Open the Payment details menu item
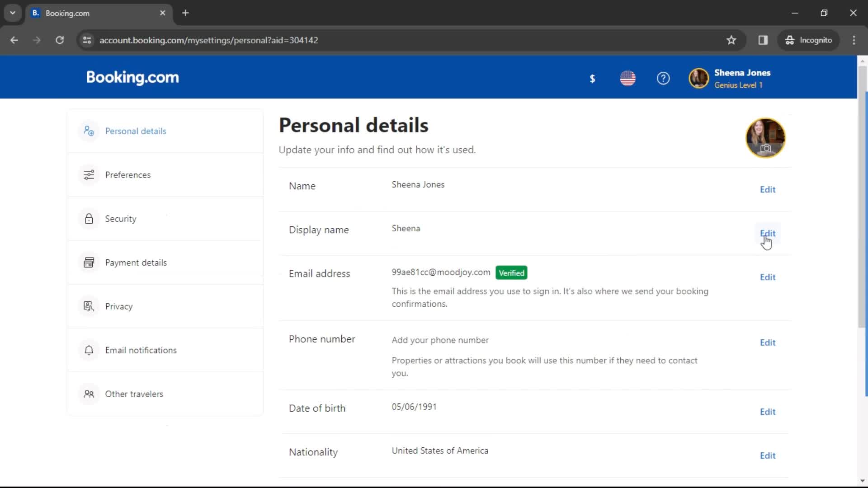 165,263
